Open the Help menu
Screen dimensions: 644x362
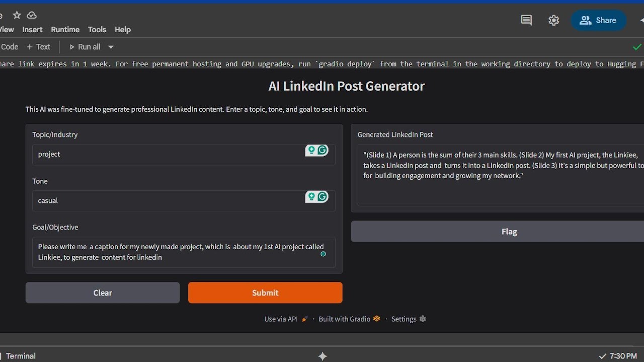[123, 30]
